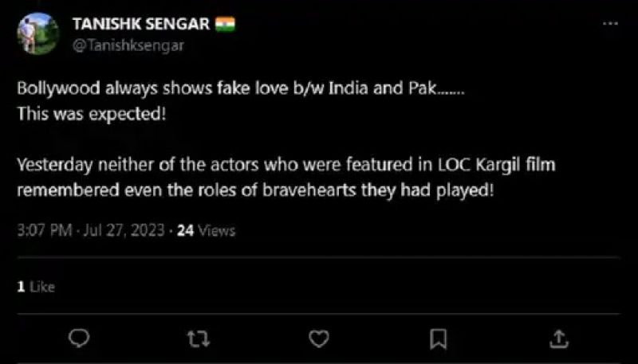Open the three-dot more options menu
Screen dimensions: 638x364
click(610, 24)
